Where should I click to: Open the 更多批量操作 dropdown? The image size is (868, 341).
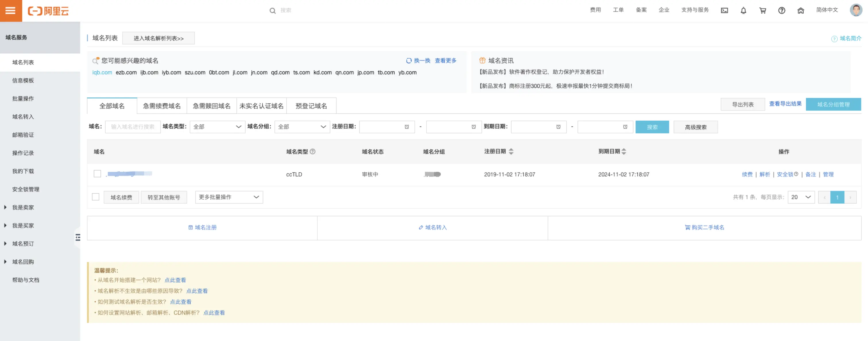(x=229, y=197)
